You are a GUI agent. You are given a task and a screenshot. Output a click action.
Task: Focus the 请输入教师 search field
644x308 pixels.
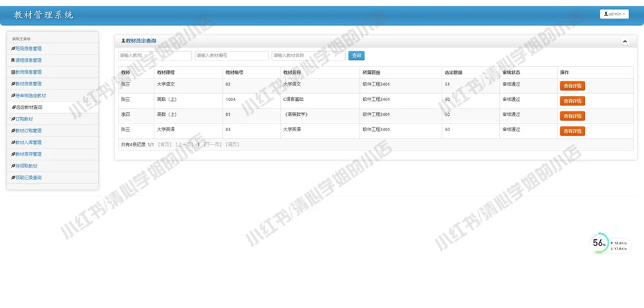pyautogui.click(x=155, y=55)
